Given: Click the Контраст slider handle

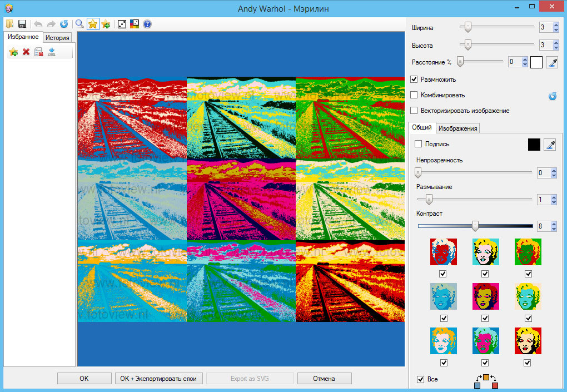Looking at the screenshot, I should click(475, 226).
